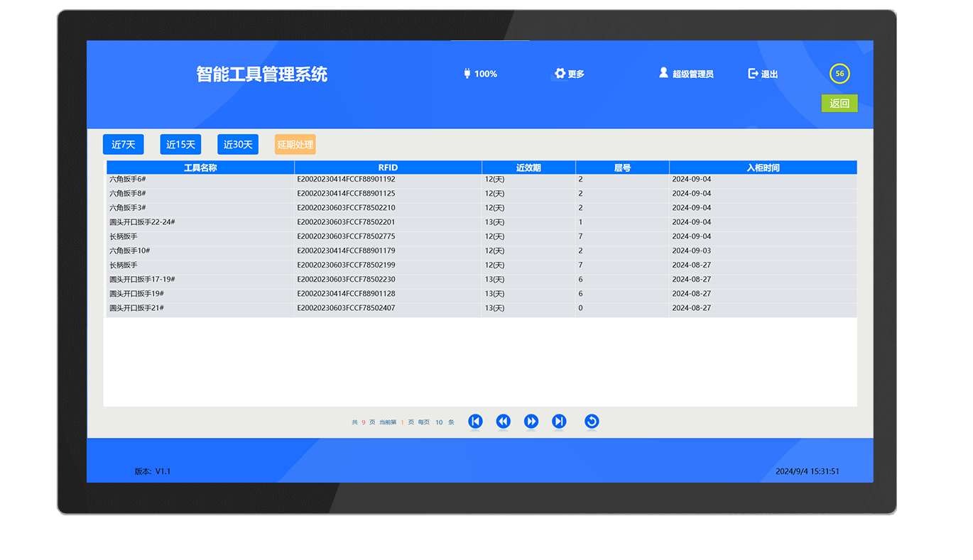The width and height of the screenshot is (973, 560).
Task: Click the 近效期 column header
Action: point(528,168)
